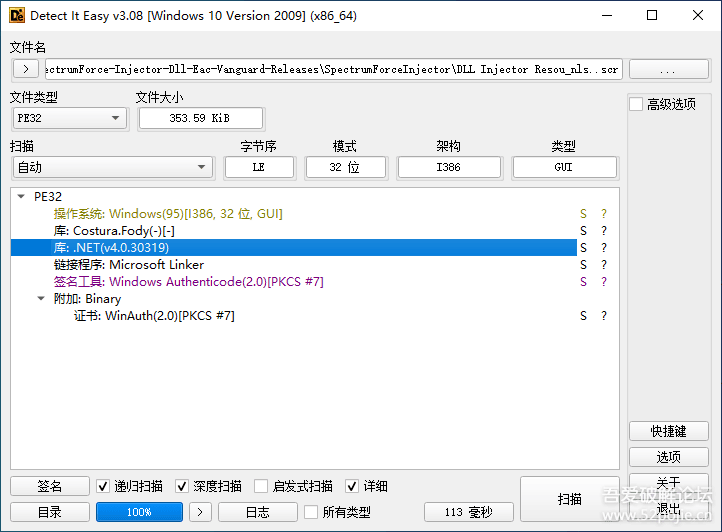Click the ? button on the Windows Authenticode row
Image resolution: width=722 pixels, height=532 pixels.
point(604,282)
